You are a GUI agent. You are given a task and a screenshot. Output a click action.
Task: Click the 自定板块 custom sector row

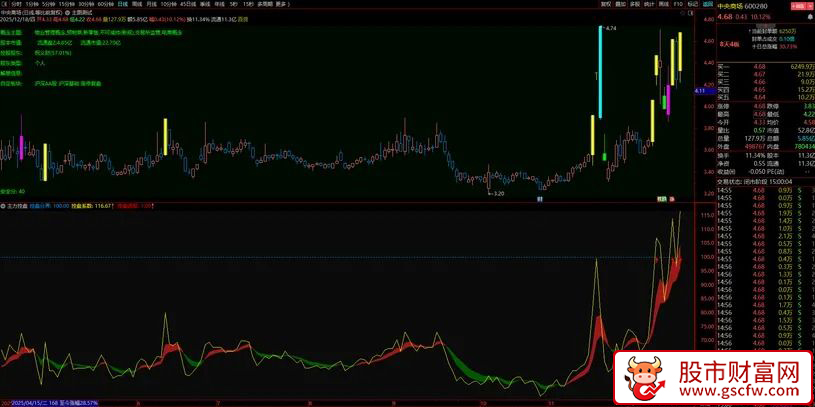[x=51, y=83]
